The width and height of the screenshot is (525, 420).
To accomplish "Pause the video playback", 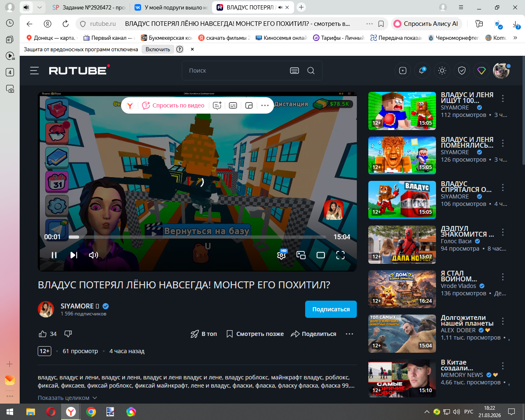I will click(54, 255).
